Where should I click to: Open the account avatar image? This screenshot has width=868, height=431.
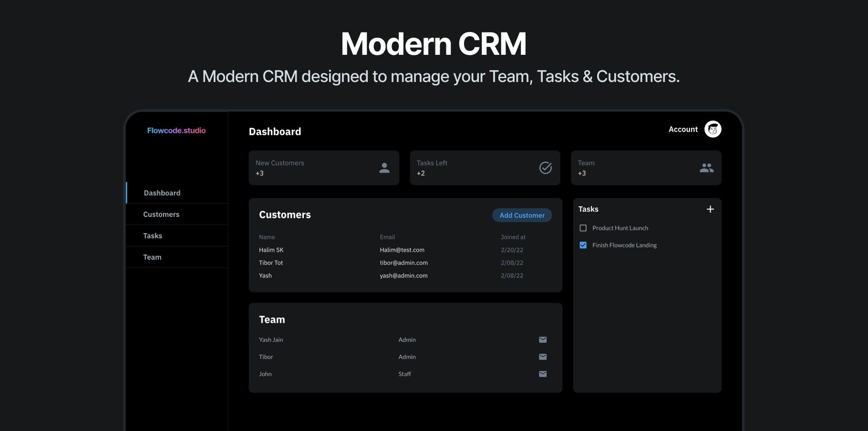[713, 129]
